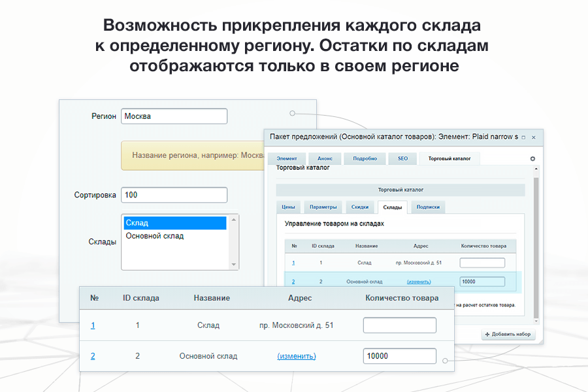Open the SEO tab
The height and width of the screenshot is (392, 588).
(402, 158)
